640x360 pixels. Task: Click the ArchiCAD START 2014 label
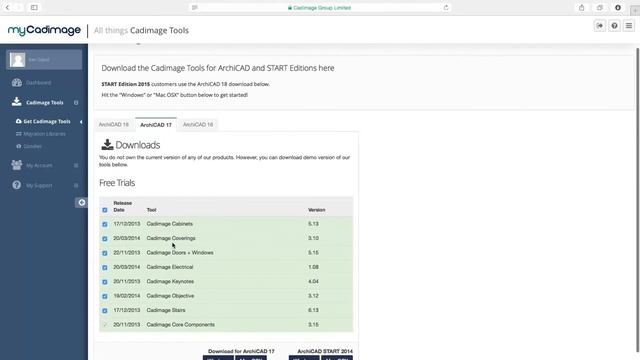(x=325, y=351)
